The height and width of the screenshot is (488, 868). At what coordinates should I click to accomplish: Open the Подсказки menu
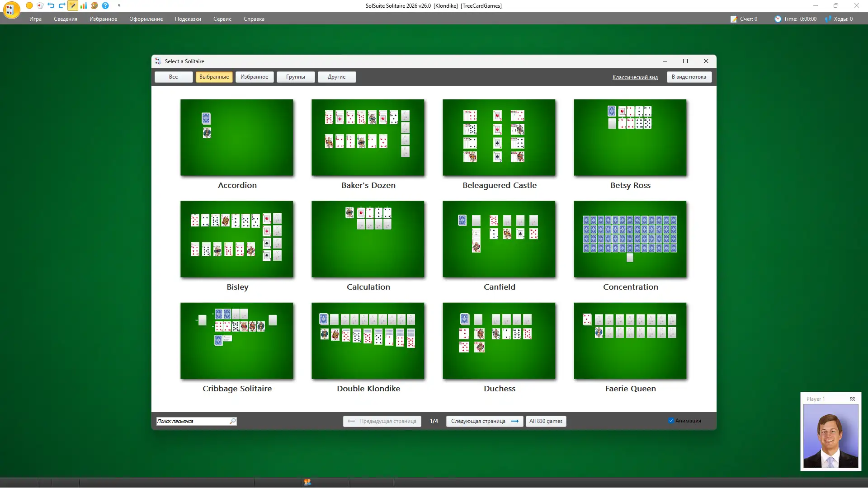point(188,19)
